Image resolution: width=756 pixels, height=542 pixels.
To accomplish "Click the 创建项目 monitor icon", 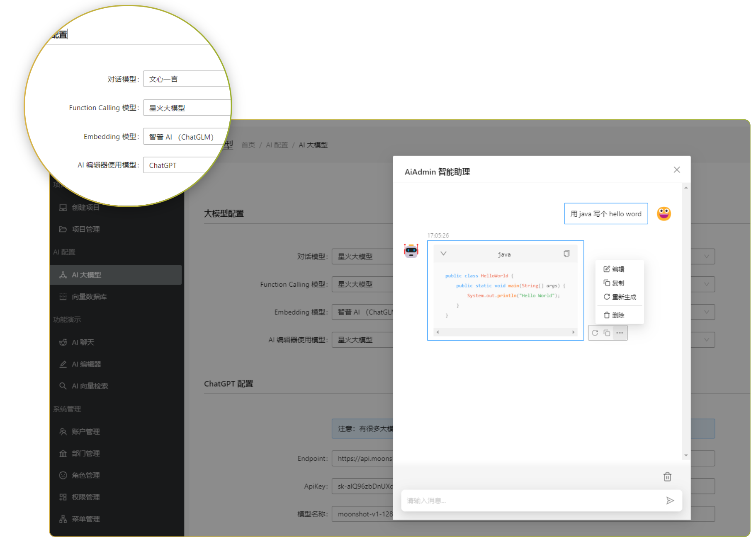I will 63,207.
